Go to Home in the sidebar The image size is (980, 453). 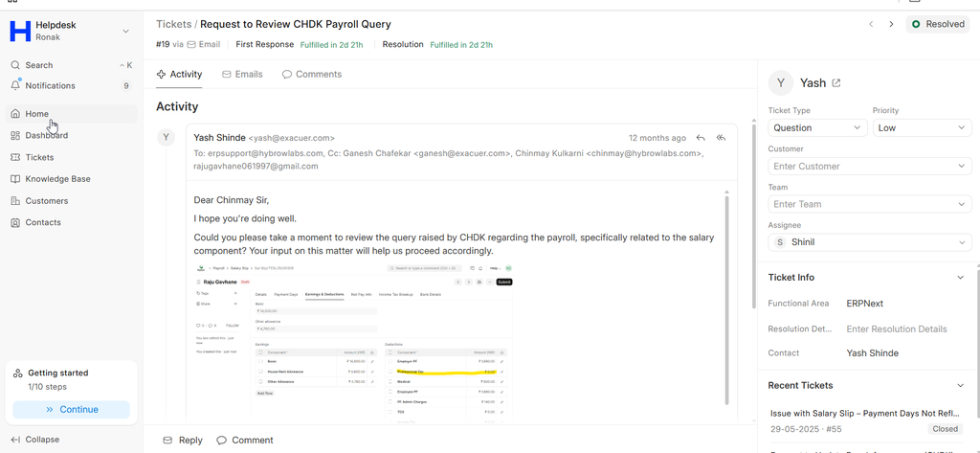[71, 114]
